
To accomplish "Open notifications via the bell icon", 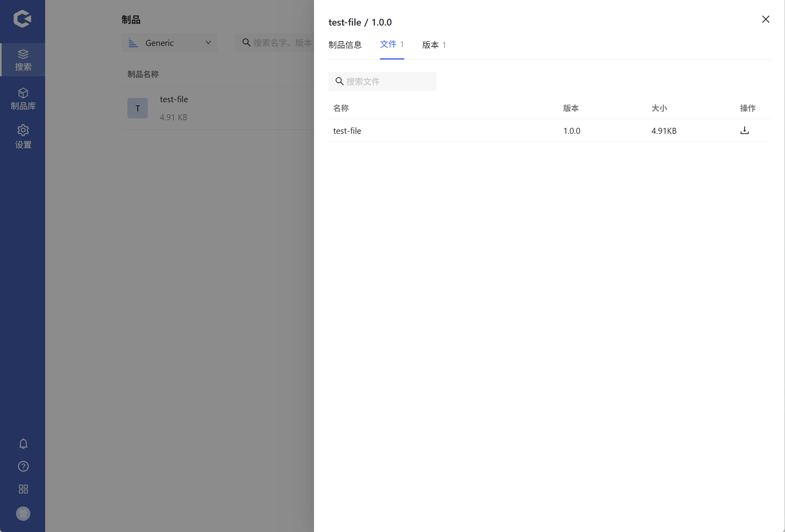I will pos(23,444).
